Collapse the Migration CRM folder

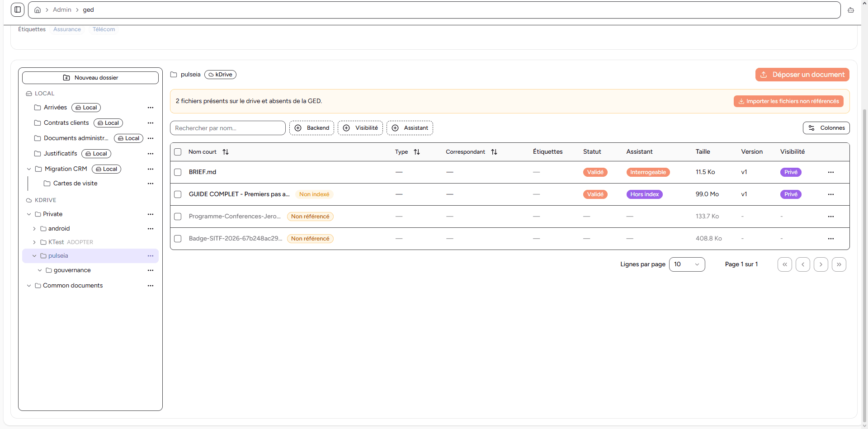pos(29,169)
